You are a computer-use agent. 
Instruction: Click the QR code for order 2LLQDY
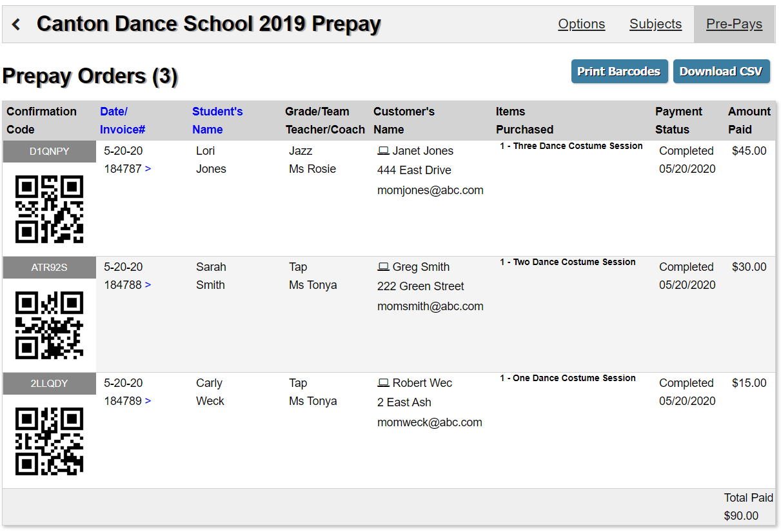tap(49, 441)
